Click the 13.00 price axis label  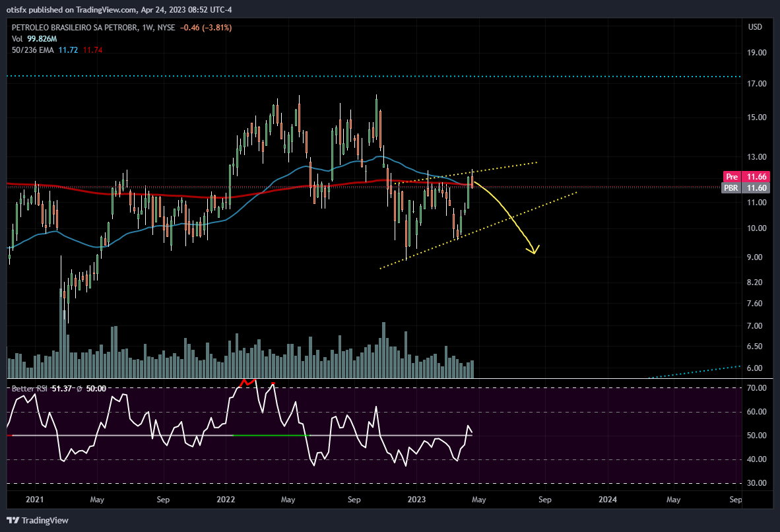[757, 157]
